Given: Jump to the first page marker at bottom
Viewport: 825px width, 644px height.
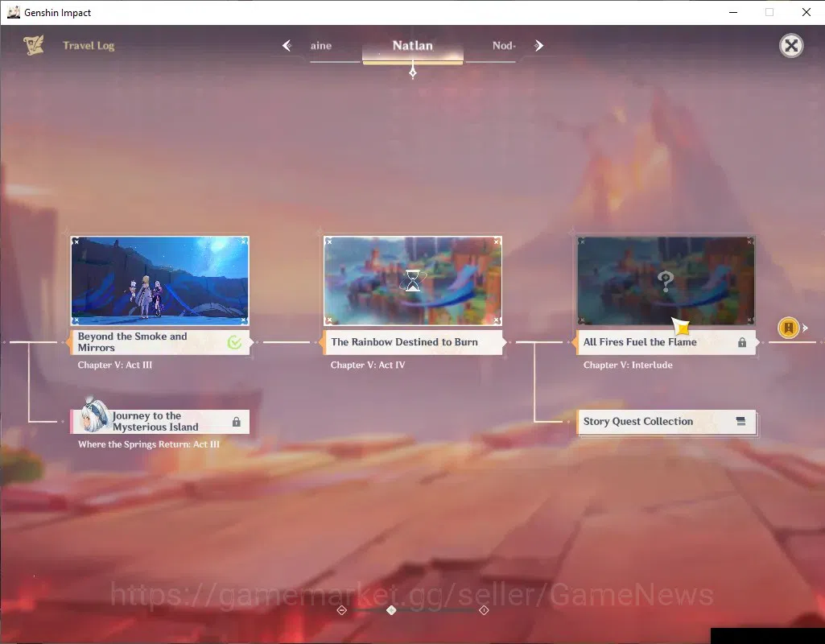Looking at the screenshot, I should click(x=341, y=610).
